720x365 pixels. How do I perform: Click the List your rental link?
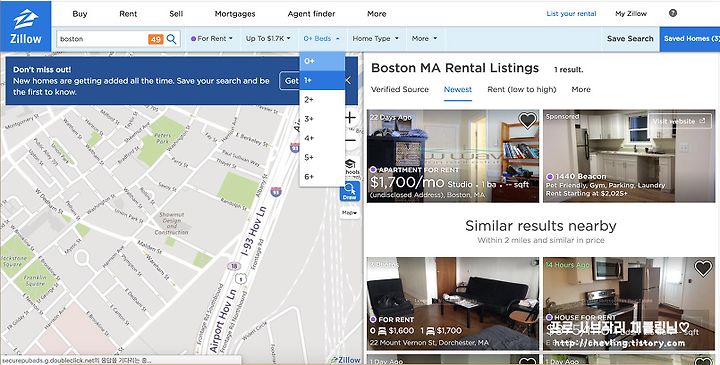571,14
